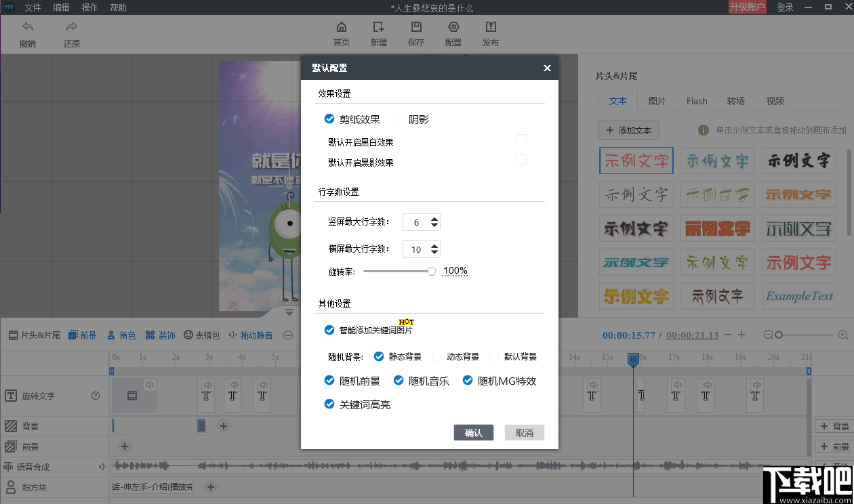Open the 首页 (Home) screen
Viewport: 854px width, 504px height.
click(341, 33)
